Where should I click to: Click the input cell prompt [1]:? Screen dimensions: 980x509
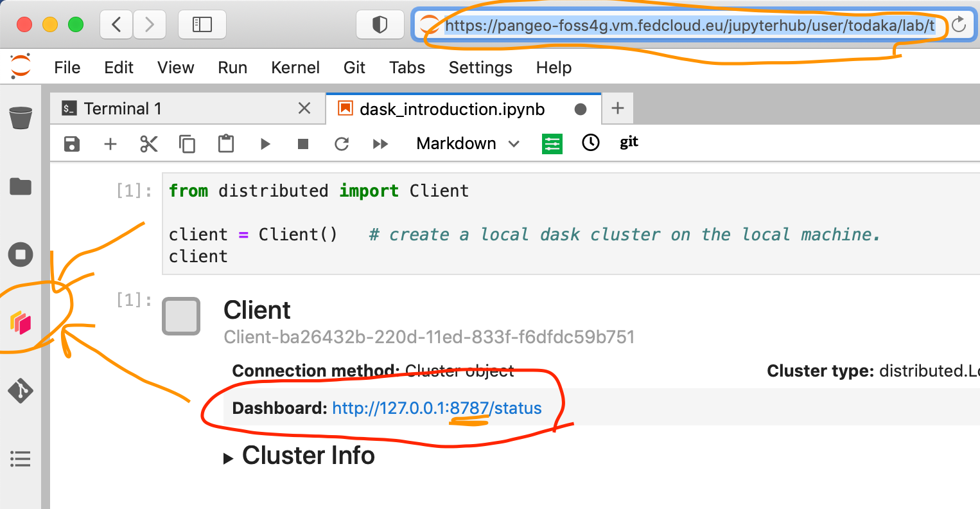coord(134,190)
